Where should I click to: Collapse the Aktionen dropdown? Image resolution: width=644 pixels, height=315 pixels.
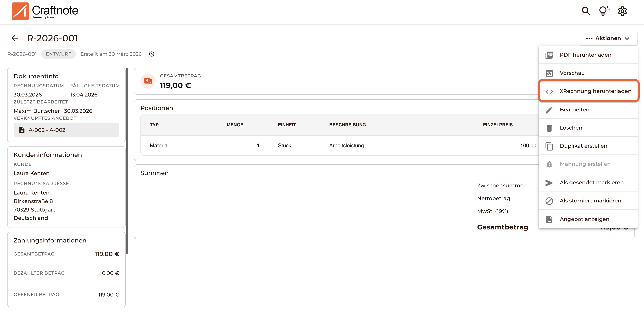(x=608, y=38)
